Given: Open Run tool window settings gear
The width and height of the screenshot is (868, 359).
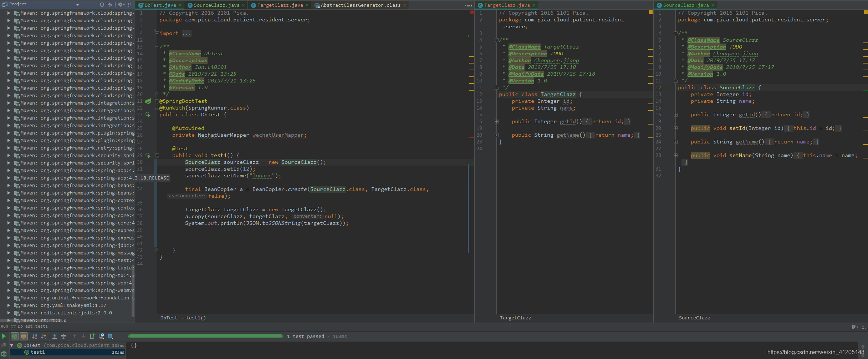Looking at the screenshot, I should (x=854, y=327).
